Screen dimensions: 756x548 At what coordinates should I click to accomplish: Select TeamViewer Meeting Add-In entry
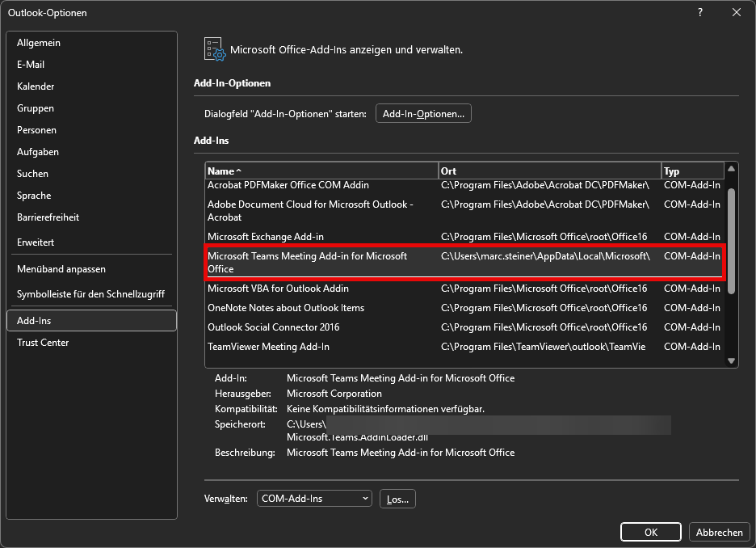(268, 347)
